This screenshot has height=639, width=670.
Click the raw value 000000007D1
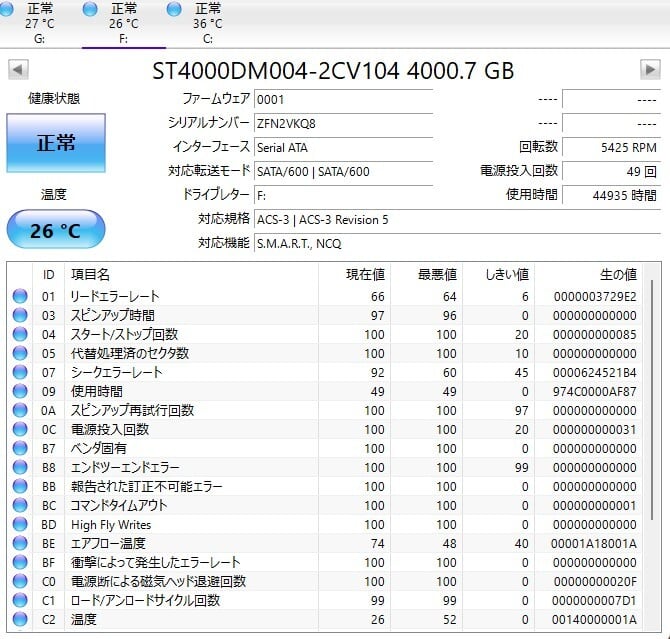click(x=594, y=600)
